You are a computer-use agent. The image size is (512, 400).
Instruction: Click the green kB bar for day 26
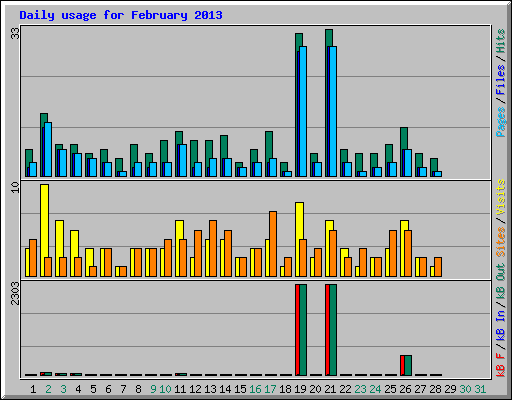click(x=408, y=365)
